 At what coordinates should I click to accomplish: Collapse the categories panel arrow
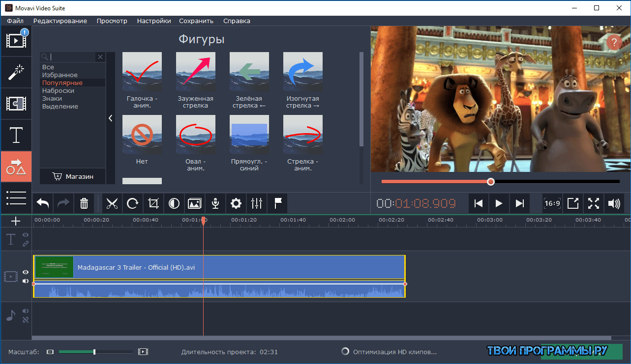[x=111, y=118]
